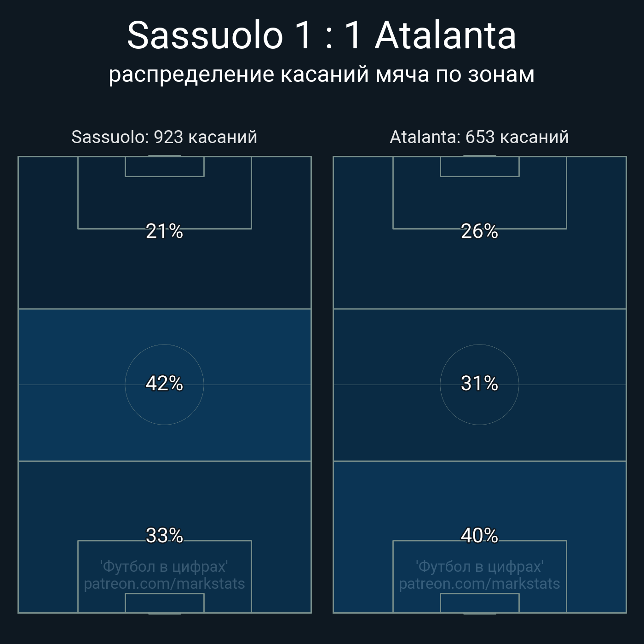
Task: Click the 'Sassuolo 1 : 1 Atalanta' title
Action: pos(322,35)
